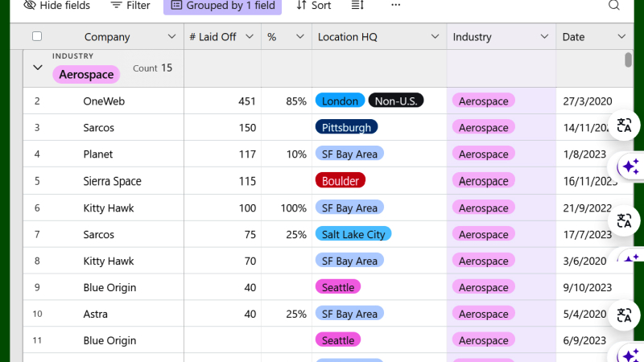
Task: Click the Boulder location tag
Action: tap(340, 181)
